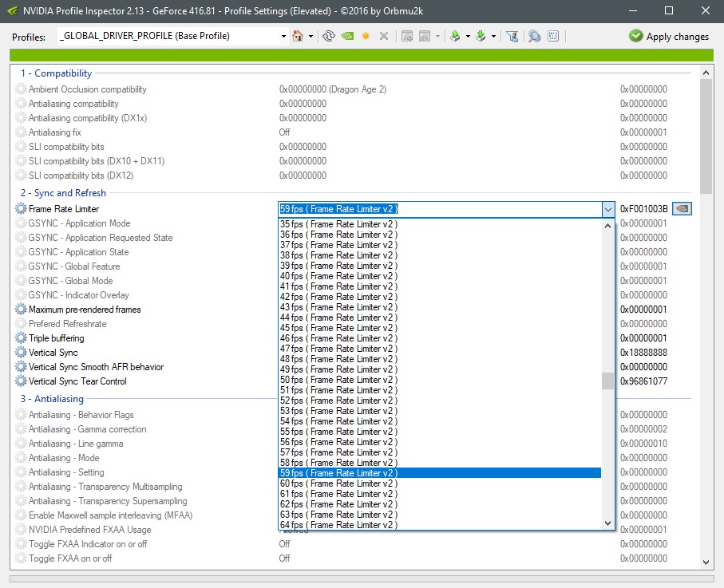Click the dropdown list scrollbar thumb
This screenshot has height=588, width=724.
pos(607,381)
